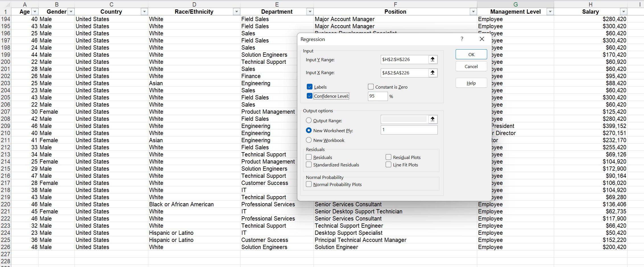Viewport: 644px width, 267px height.
Task: Select column G header
Action: (x=515, y=4)
